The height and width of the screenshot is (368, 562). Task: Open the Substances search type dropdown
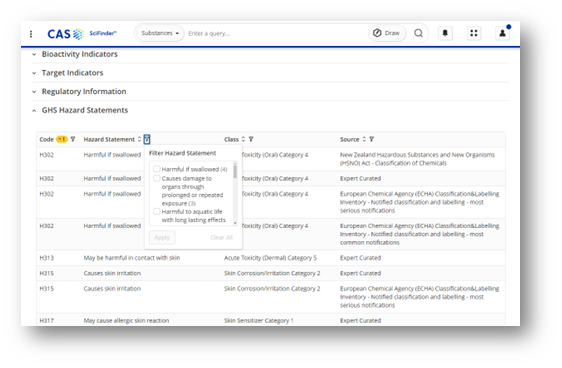(x=160, y=33)
